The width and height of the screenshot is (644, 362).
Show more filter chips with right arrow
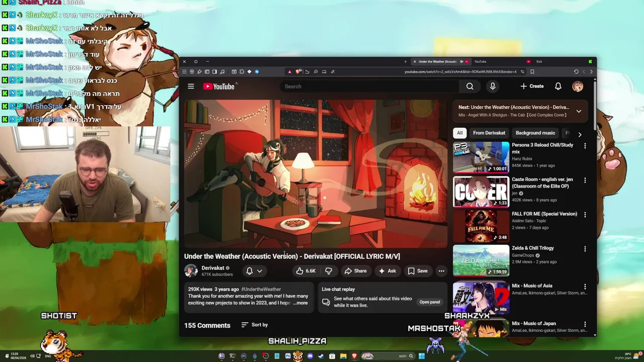580,134
